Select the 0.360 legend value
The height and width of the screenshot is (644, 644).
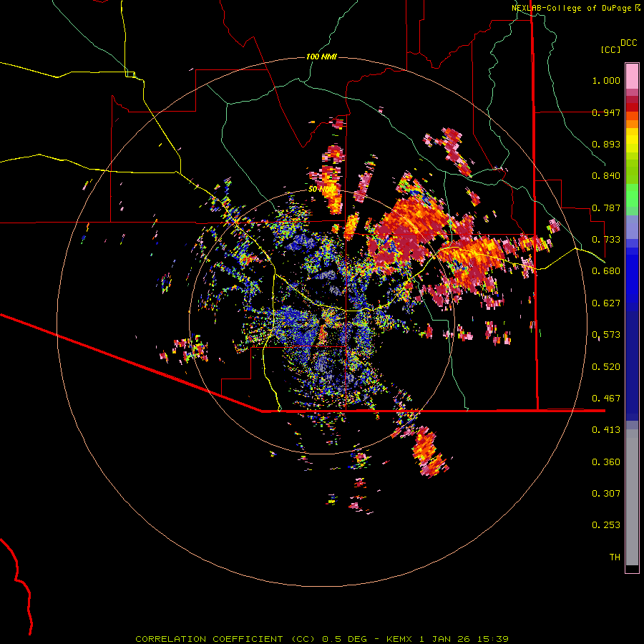(x=606, y=462)
